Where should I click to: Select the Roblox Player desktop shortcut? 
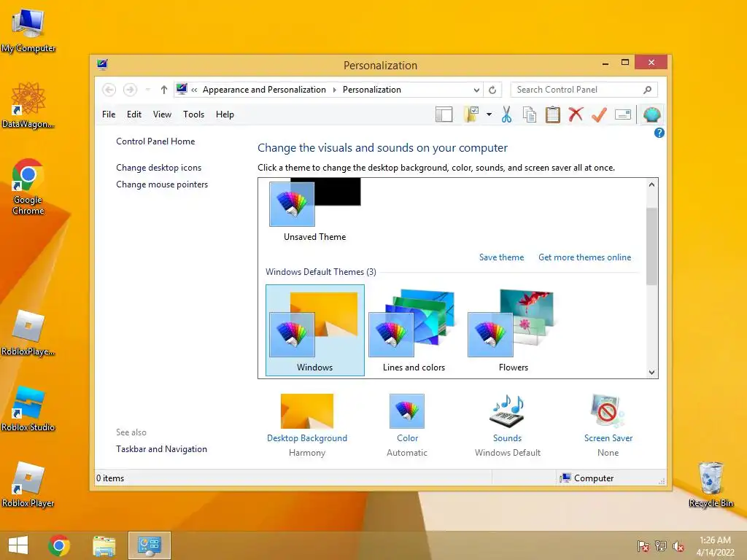tap(28, 484)
